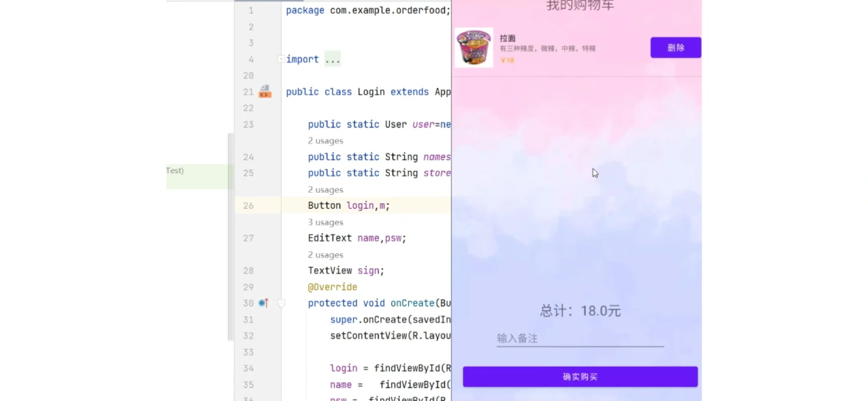
Task: Set breakpoint on line number 34
Action: pyautogui.click(x=248, y=368)
